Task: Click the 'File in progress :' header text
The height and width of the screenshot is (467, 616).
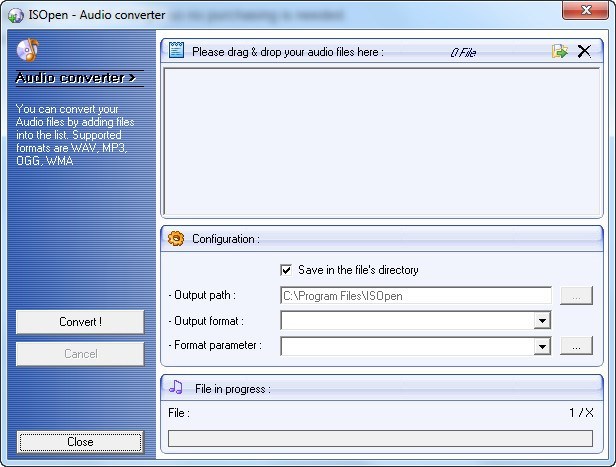Action: click(x=233, y=389)
